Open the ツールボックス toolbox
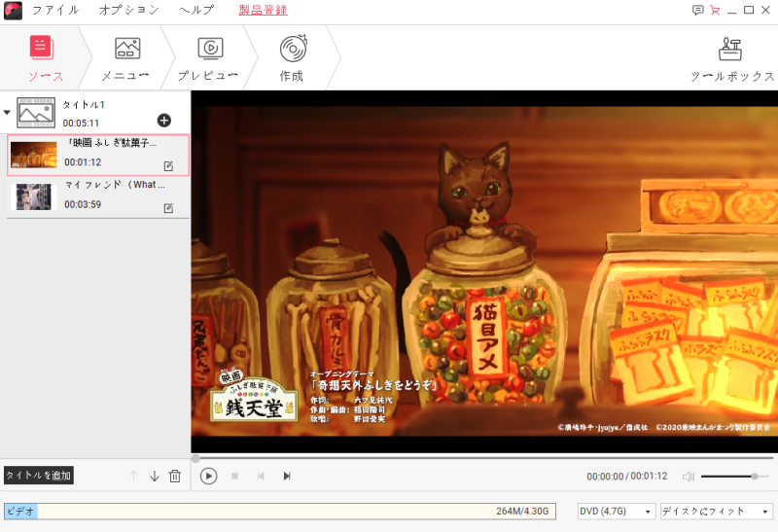 (731, 58)
